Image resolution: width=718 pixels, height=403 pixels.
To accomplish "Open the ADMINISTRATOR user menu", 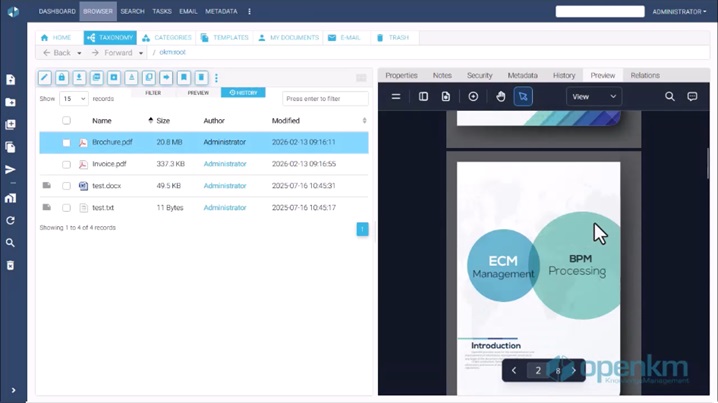I will point(679,11).
